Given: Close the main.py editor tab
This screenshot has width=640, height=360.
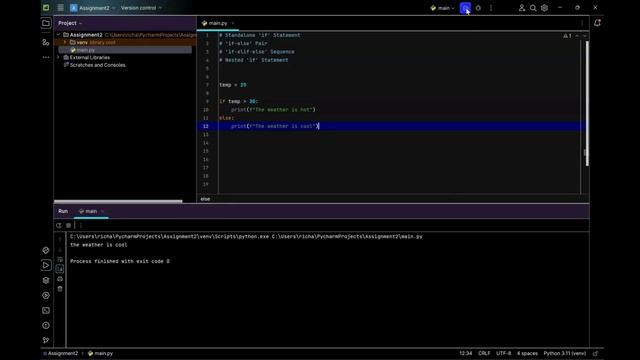Looking at the screenshot, I should (233, 23).
